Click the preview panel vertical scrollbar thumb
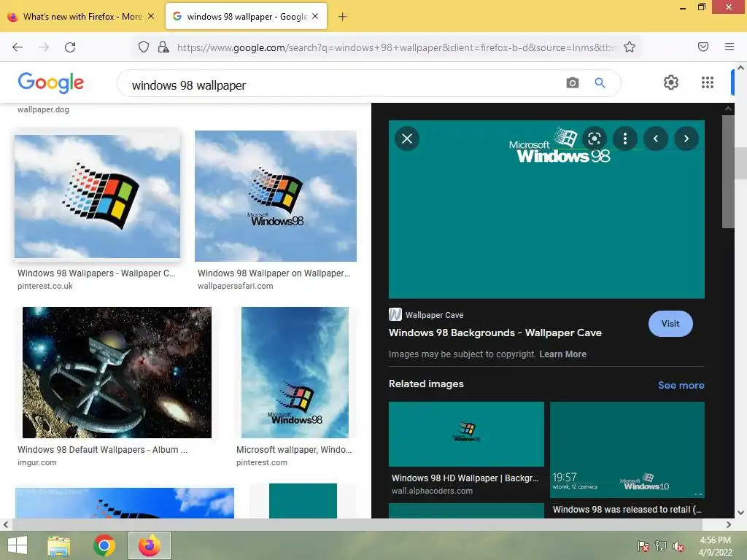This screenshot has width=747, height=560. (x=728, y=171)
